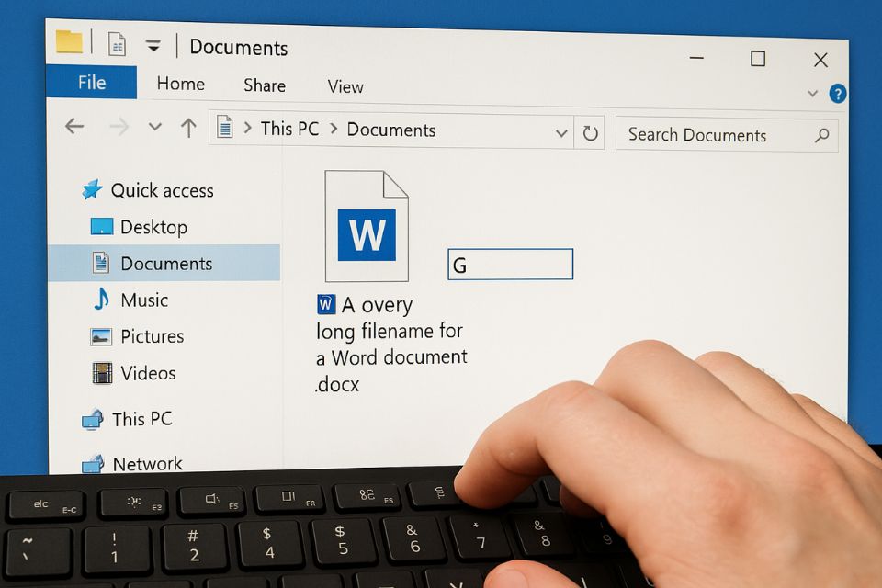The width and height of the screenshot is (882, 588).
Task: Click This PC in the breadcrumb bar
Action: 288,129
